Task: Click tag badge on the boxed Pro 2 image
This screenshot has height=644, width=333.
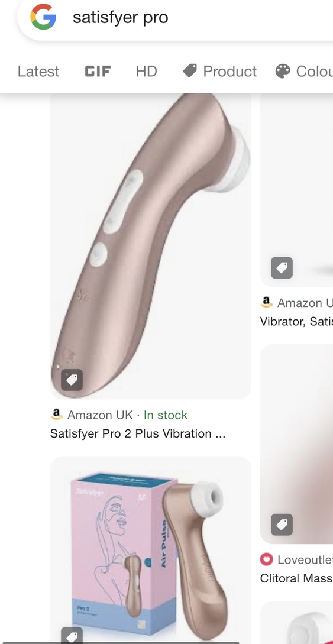Action: click(72, 635)
